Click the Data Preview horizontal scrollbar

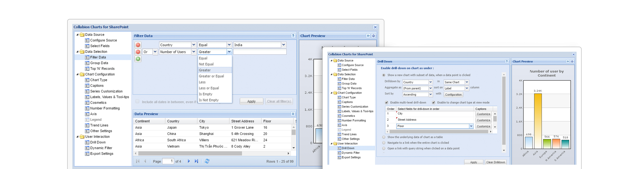coord(190,153)
